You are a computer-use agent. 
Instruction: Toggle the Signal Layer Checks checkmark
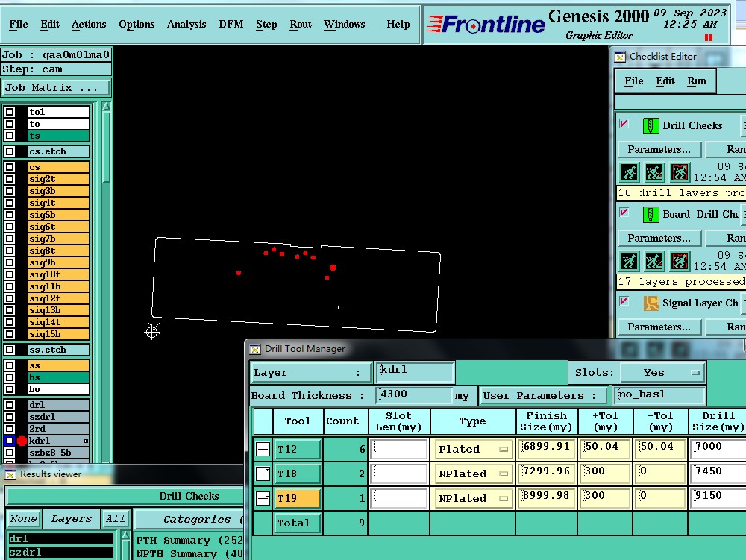click(x=624, y=301)
